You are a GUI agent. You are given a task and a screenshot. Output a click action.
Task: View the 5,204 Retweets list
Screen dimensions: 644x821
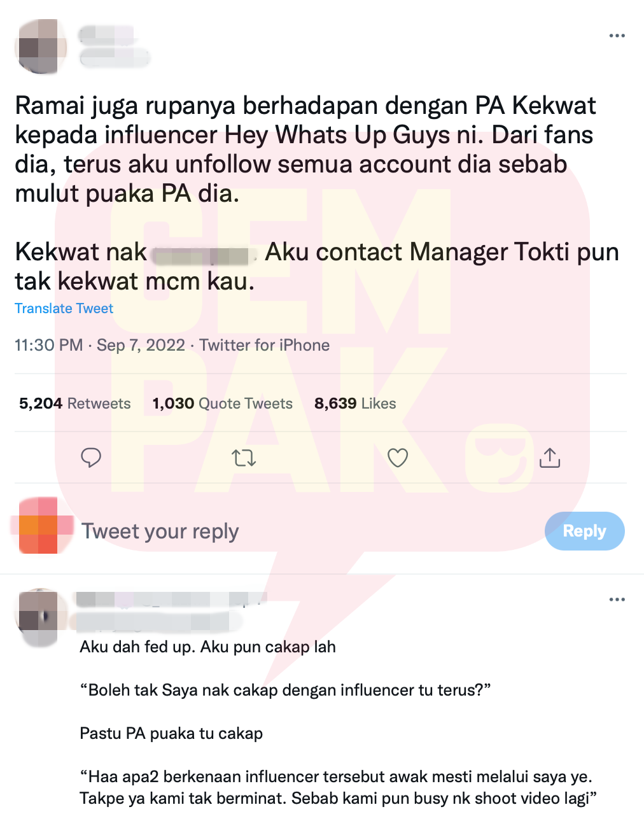(x=74, y=403)
